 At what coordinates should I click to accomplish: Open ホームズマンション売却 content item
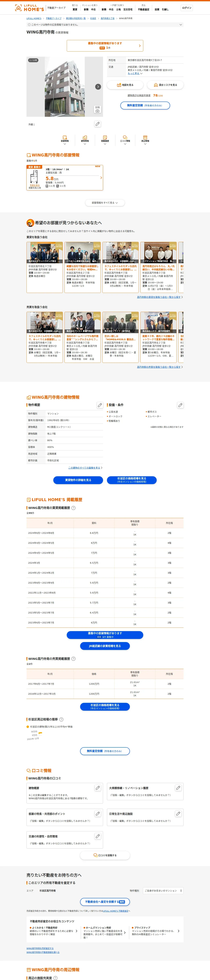tap(105, 933)
